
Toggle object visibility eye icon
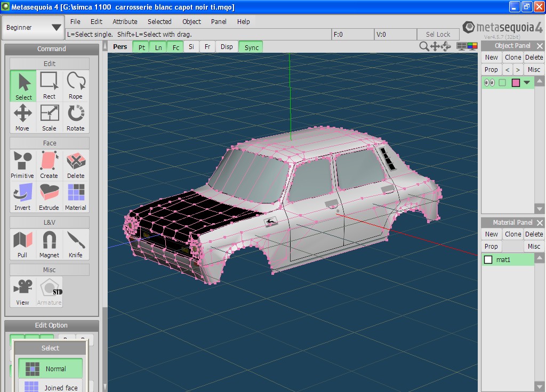(x=489, y=83)
